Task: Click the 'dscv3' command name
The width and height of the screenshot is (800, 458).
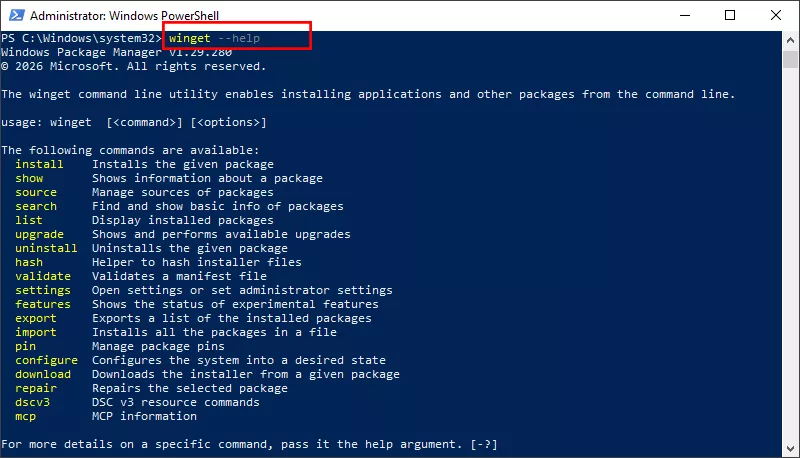Action: (32, 402)
